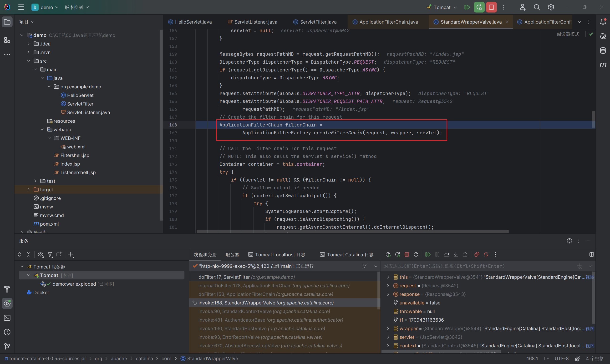
Task: Open the Git tool window
Action: pyautogui.click(x=7, y=346)
